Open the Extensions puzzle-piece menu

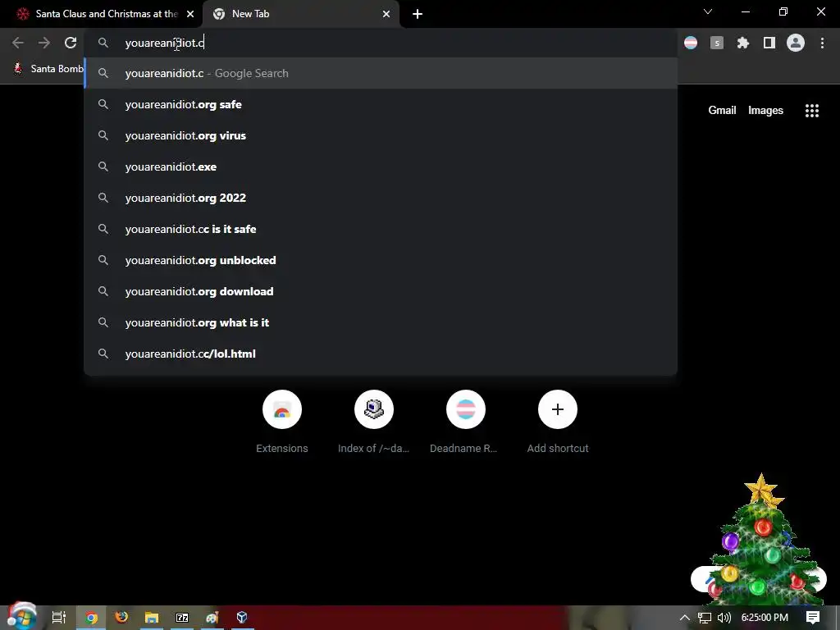743,43
